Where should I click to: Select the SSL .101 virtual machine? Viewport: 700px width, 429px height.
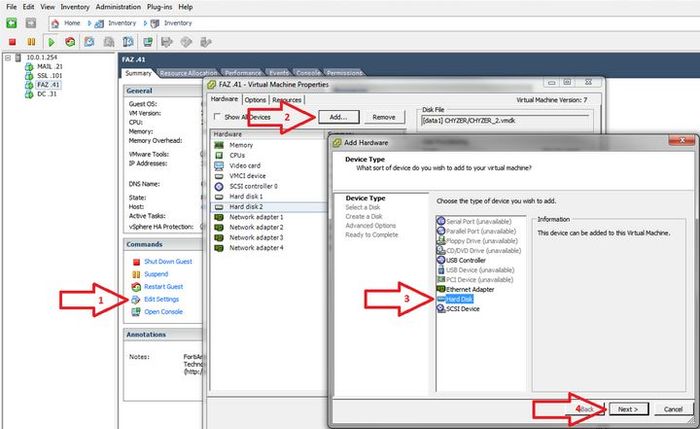click(50, 75)
